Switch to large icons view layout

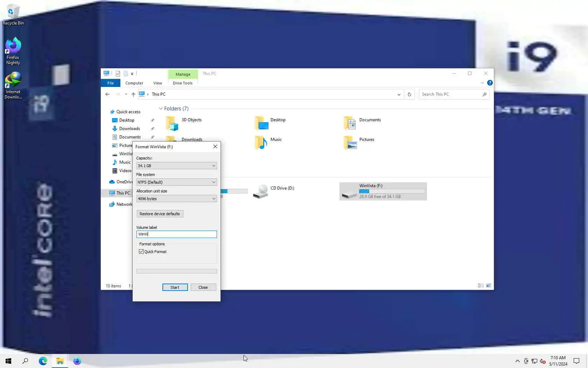[x=489, y=286]
